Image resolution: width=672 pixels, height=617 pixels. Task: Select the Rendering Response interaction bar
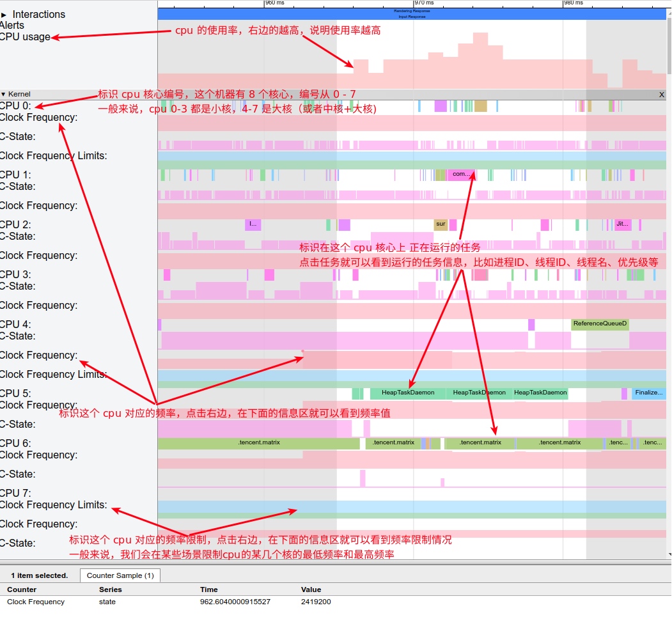pos(412,11)
